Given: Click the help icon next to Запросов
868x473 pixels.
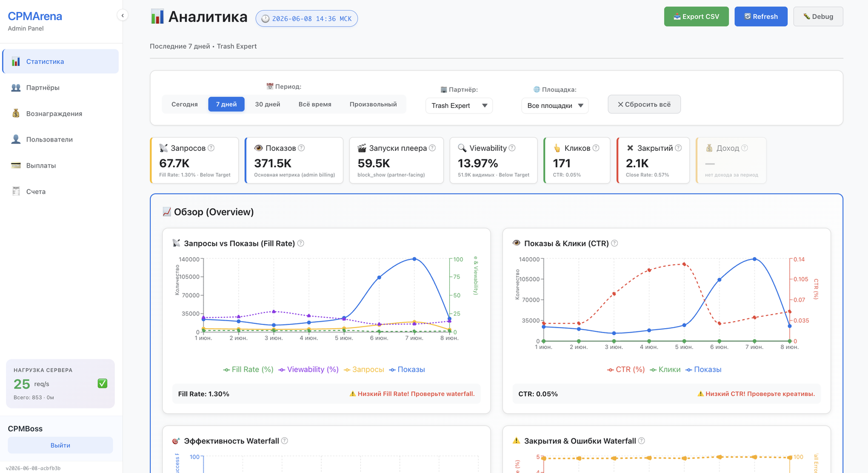Looking at the screenshot, I should [211, 148].
